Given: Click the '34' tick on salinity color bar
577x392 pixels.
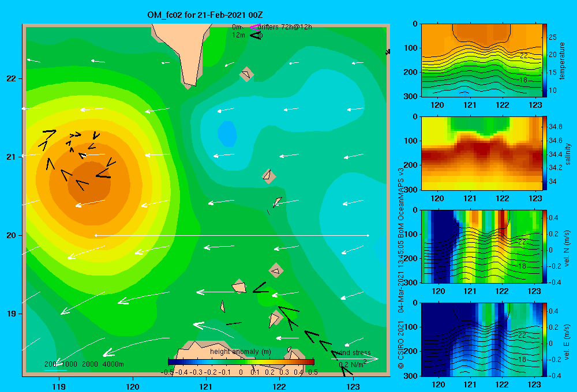Looking at the screenshot, I should tap(552, 182).
